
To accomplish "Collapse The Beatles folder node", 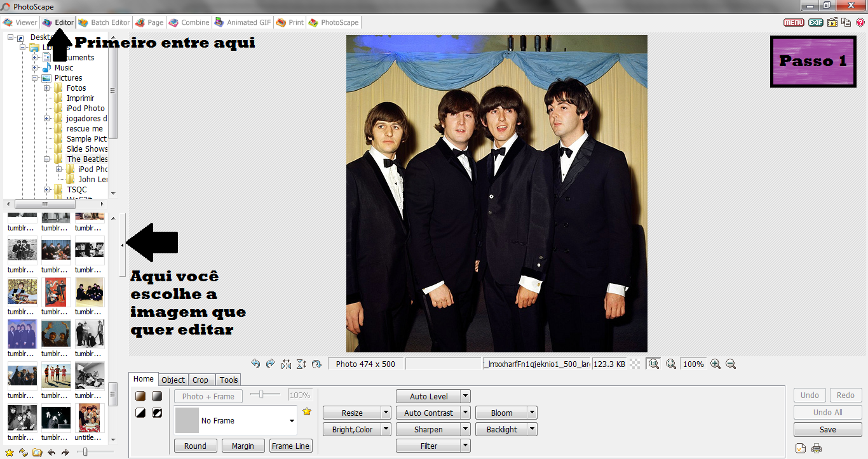I will click(x=47, y=159).
